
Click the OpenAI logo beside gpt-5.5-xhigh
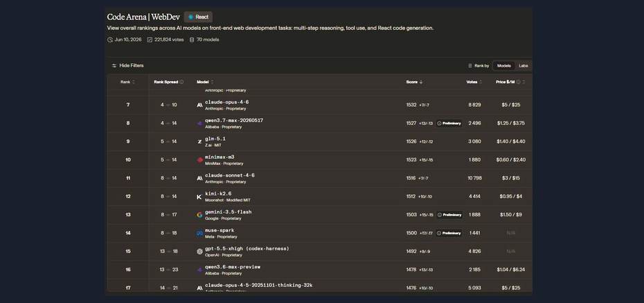pos(199,252)
